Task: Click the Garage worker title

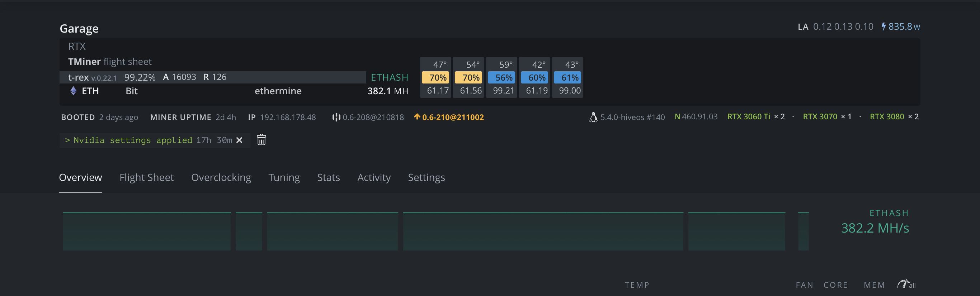Action: point(79,29)
